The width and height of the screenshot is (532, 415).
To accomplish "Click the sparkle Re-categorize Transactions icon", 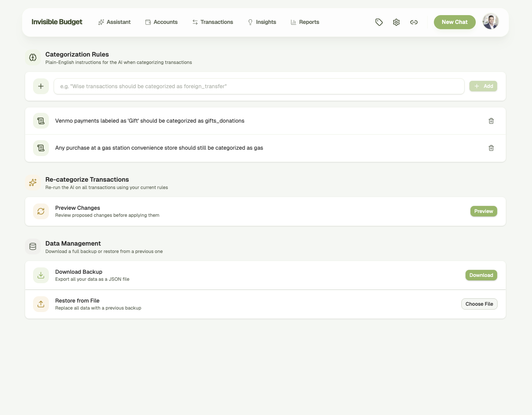I will tap(33, 182).
